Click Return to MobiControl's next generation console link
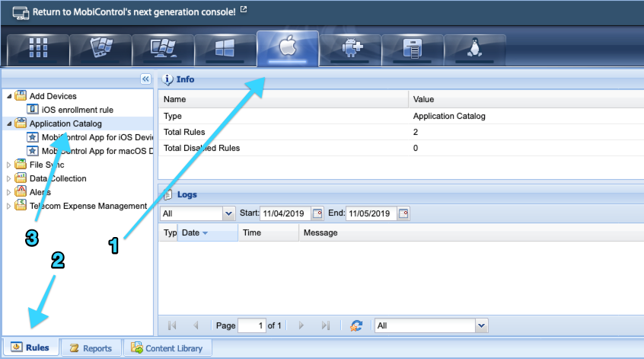This screenshot has height=359, width=644. tap(134, 12)
